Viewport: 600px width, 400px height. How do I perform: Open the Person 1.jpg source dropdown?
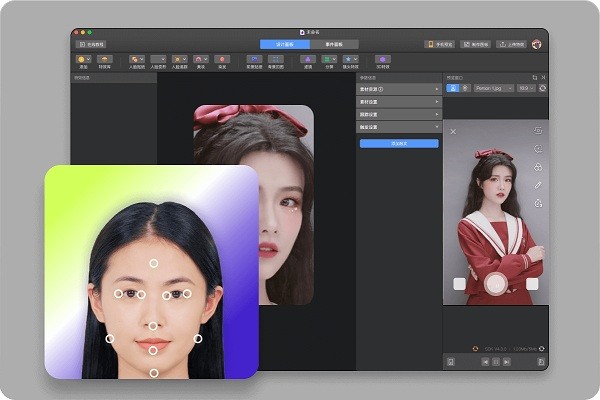493,88
